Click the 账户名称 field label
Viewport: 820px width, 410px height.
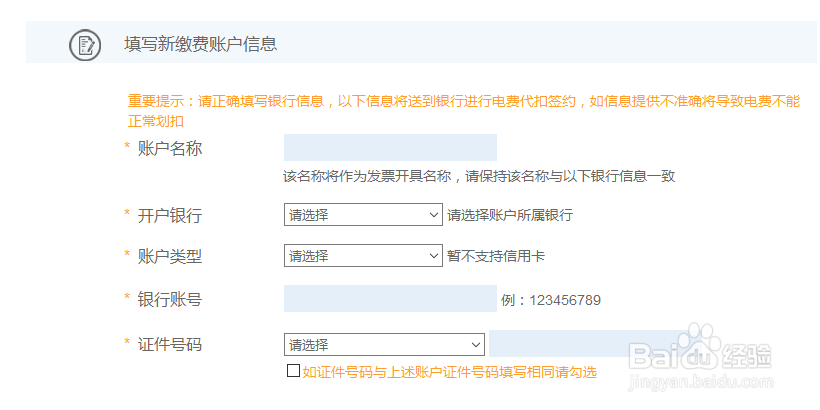[x=170, y=149]
